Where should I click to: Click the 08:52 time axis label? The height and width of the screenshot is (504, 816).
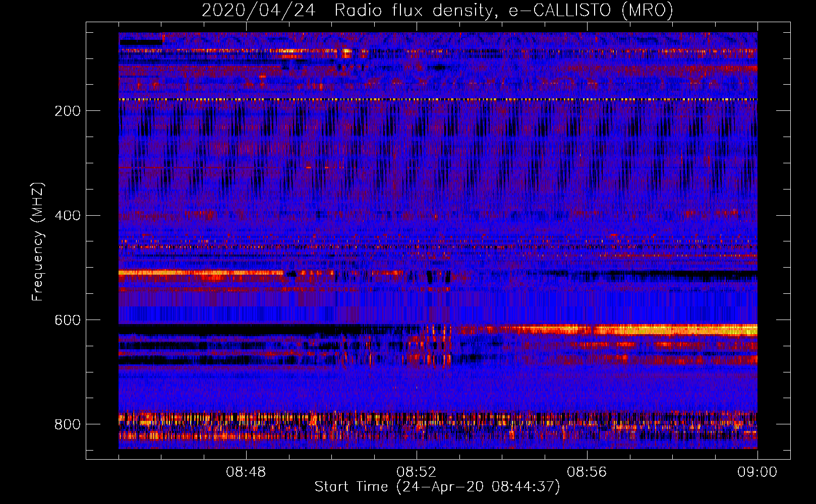tap(417, 472)
